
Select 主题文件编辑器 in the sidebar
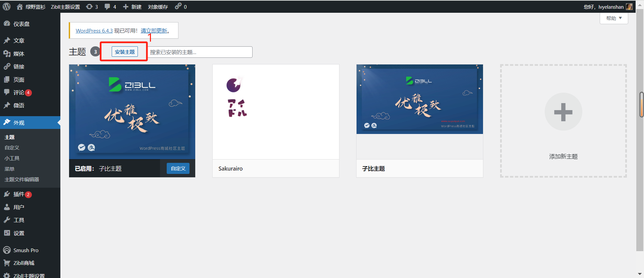coord(22,180)
